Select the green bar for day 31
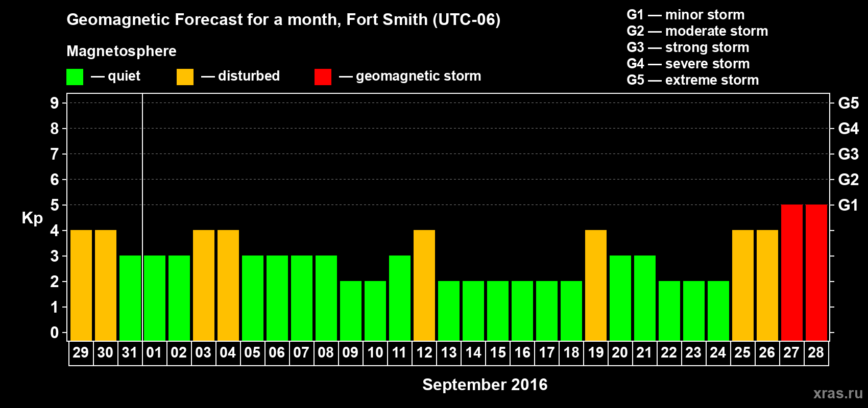 tap(130, 298)
